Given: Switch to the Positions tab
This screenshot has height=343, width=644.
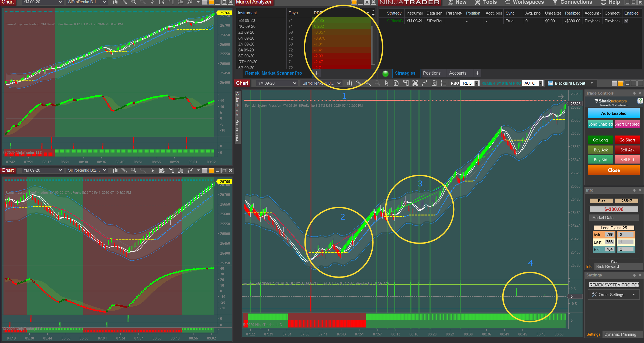Looking at the screenshot, I should tap(432, 73).
